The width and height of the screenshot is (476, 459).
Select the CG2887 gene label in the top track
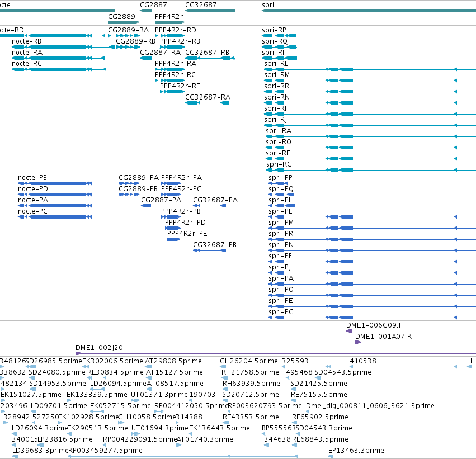[x=153, y=5]
